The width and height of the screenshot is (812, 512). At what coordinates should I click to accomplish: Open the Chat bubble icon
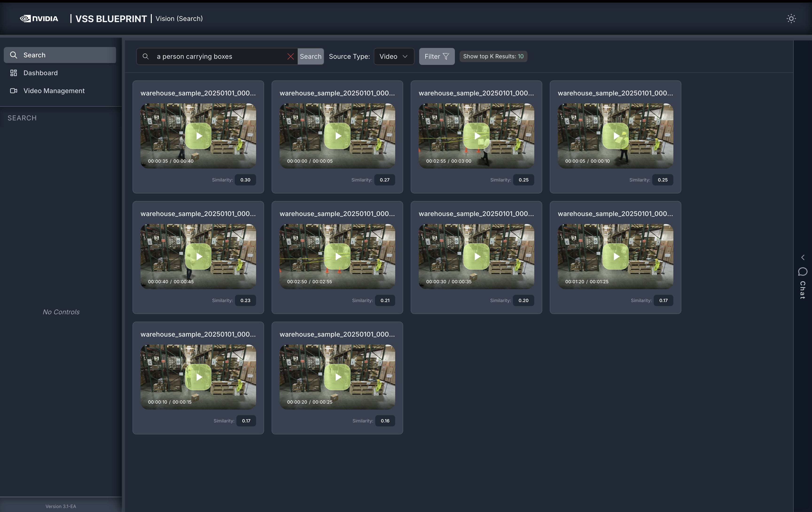(803, 272)
